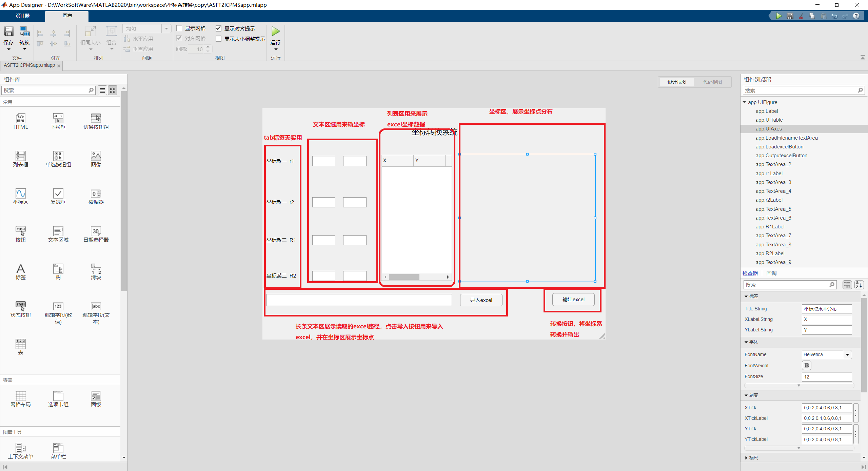
Task: Select the 树 (Tree) component icon
Action: (58, 269)
